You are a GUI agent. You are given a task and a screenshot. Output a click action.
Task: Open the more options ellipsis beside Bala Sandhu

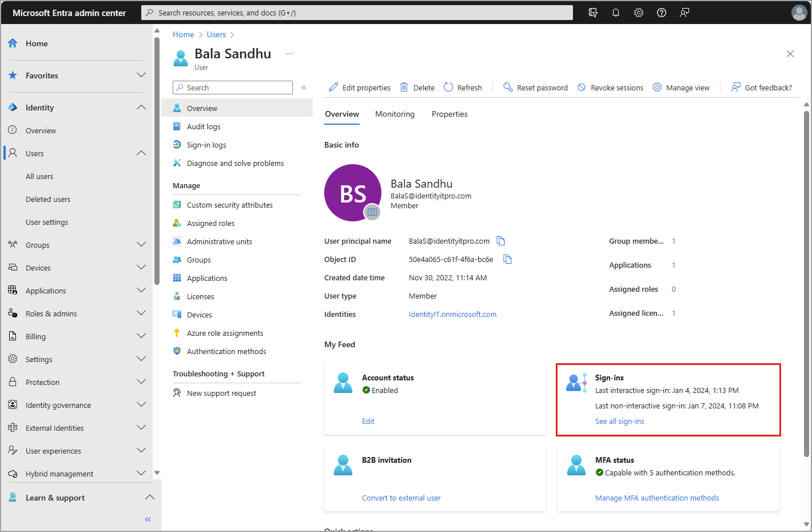click(289, 54)
